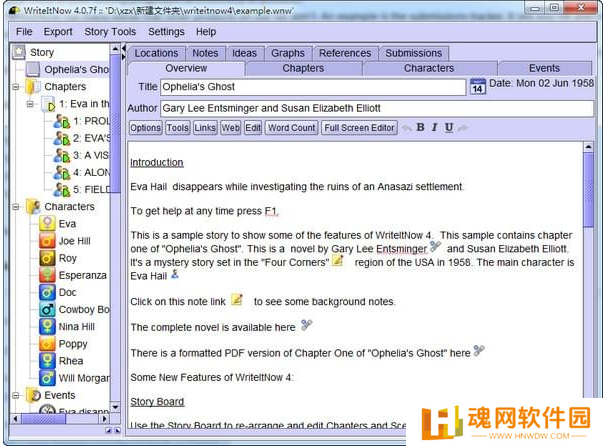Switch to the Events tab
This screenshot has width=606, height=448.
(x=544, y=68)
